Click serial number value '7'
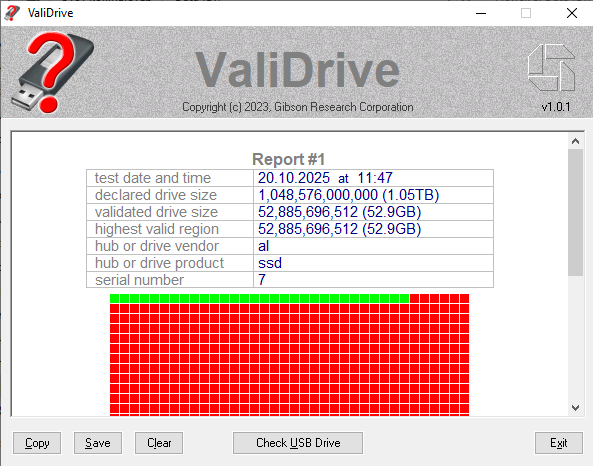The height and width of the screenshot is (466, 593). (262, 280)
